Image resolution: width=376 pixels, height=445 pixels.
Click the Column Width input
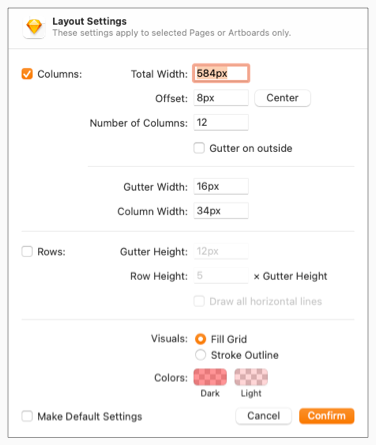pyautogui.click(x=221, y=211)
